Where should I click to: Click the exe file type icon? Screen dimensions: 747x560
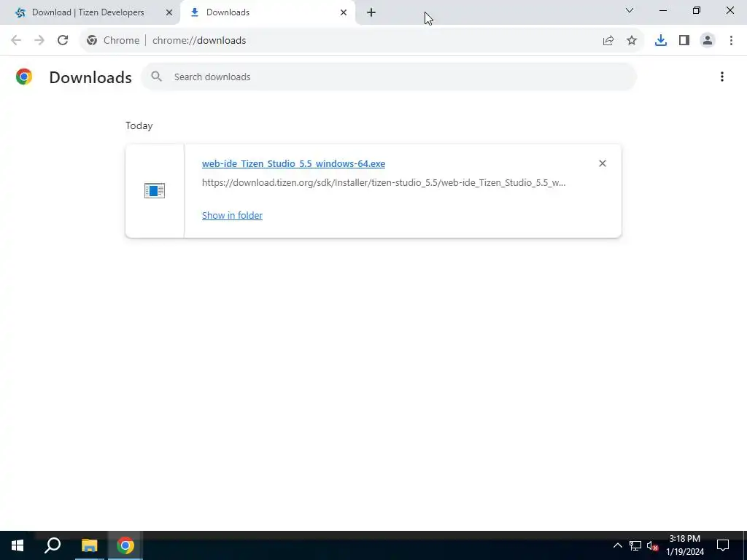(x=155, y=191)
